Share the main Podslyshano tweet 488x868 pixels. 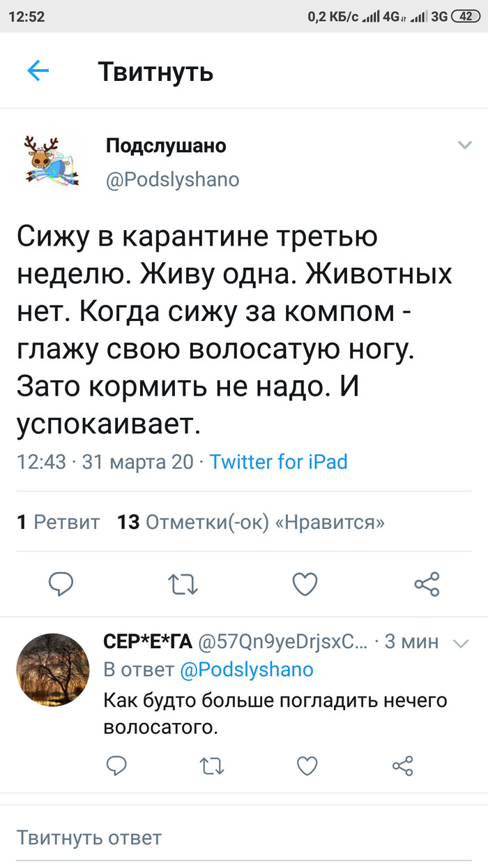pos(427,584)
